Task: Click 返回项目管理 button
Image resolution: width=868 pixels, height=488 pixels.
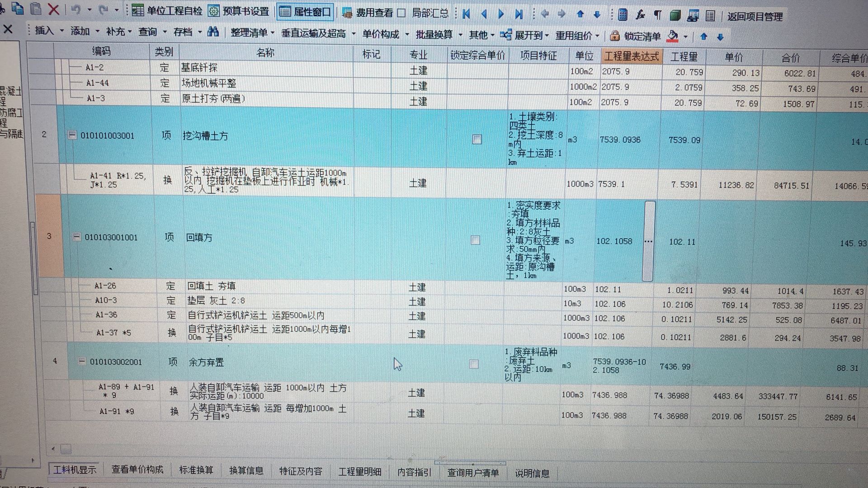Action: click(x=755, y=17)
